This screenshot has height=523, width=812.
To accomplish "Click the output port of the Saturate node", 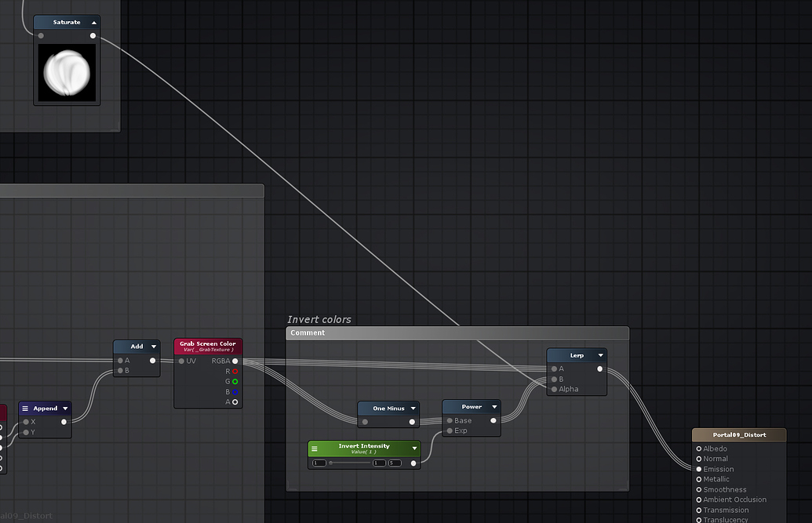I will (x=93, y=34).
